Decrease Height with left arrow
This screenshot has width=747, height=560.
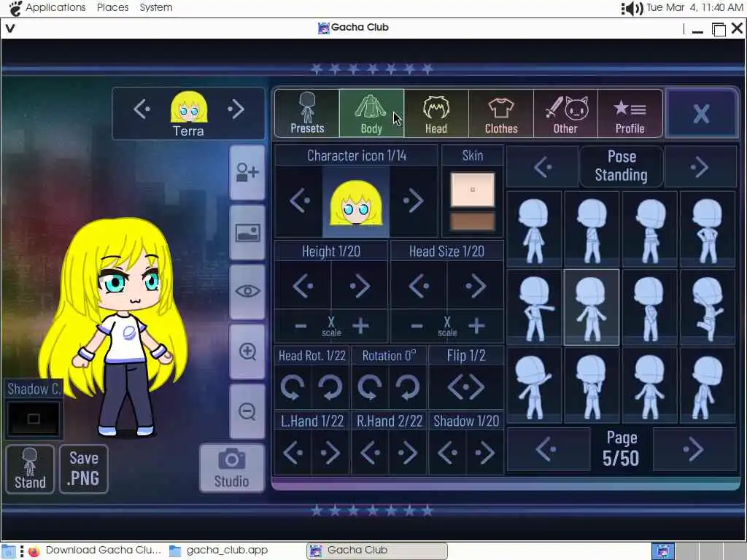[303, 286]
